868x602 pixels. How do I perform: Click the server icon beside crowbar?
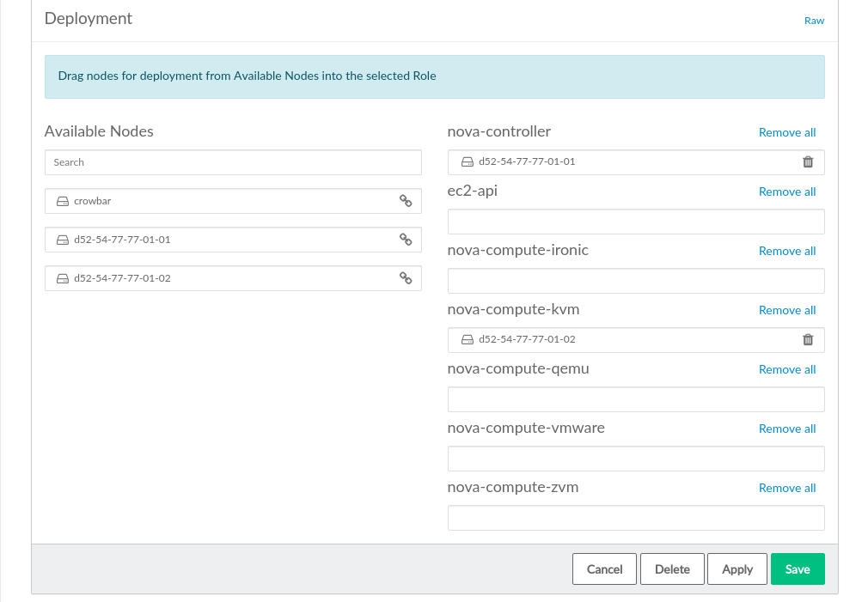[x=63, y=201]
